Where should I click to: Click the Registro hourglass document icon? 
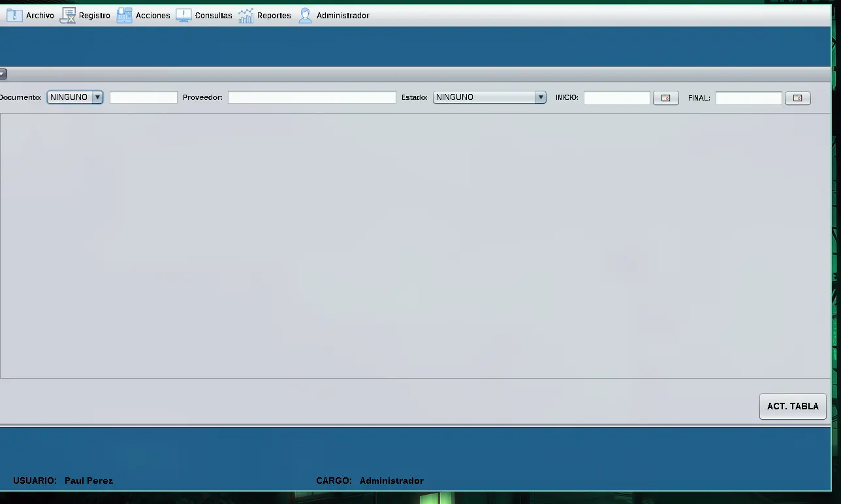(x=68, y=15)
